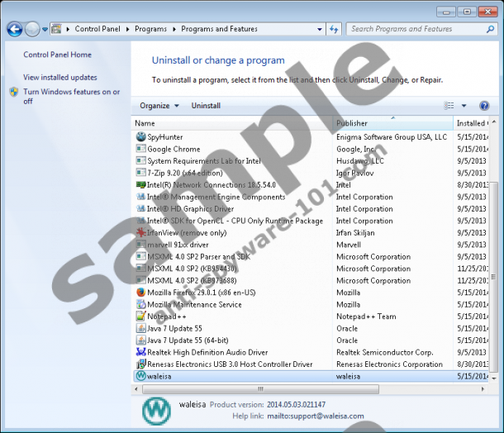This screenshot has height=433, width=504.
Task: Select the Notepad++ program icon
Action: coord(140,316)
